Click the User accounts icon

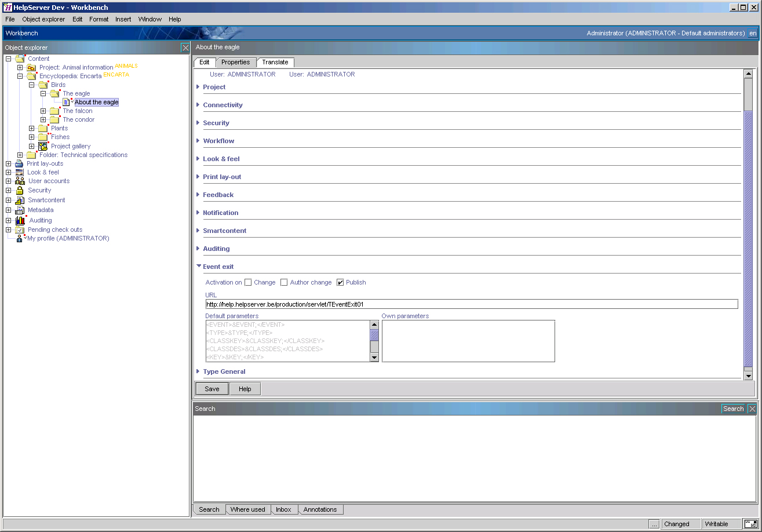19,181
